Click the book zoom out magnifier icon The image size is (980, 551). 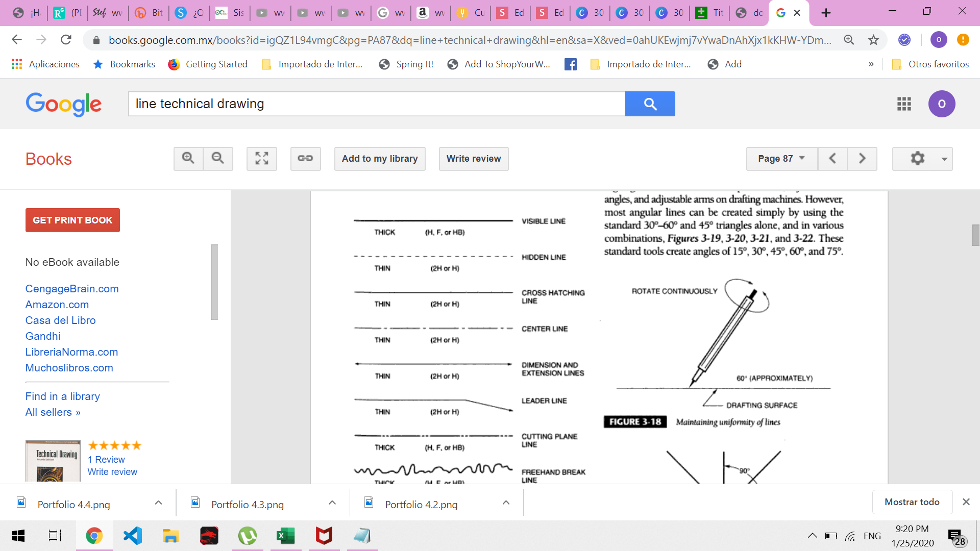(x=218, y=159)
